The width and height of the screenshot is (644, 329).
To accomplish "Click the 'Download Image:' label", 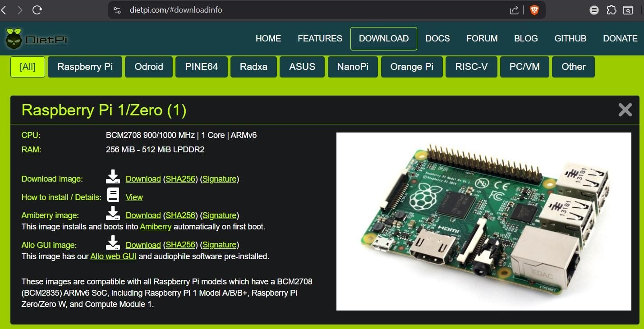I will tap(52, 179).
